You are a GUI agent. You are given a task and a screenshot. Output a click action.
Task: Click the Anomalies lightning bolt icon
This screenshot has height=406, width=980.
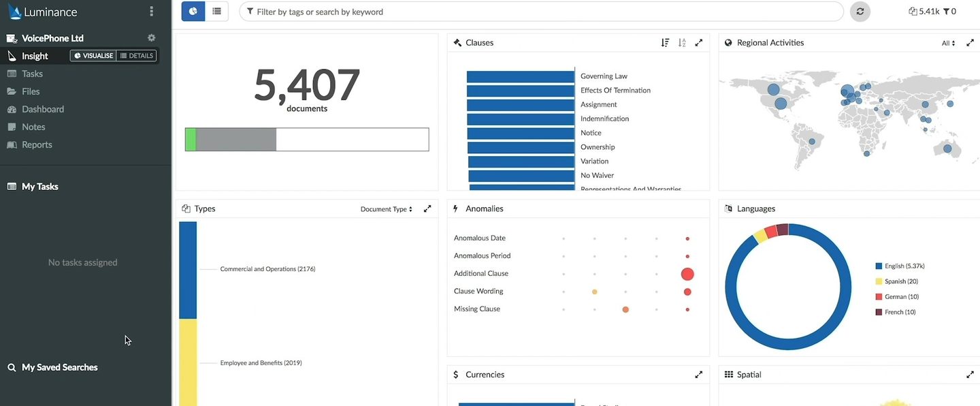pos(455,208)
